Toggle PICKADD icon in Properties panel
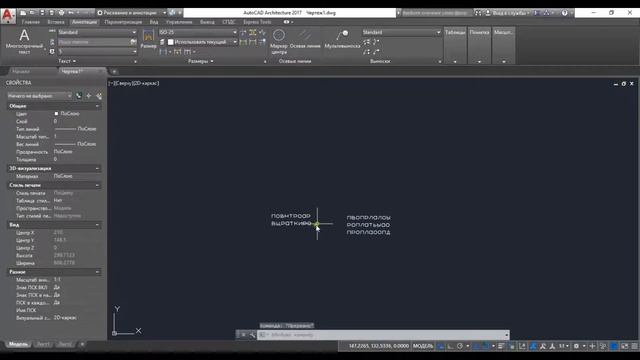The image size is (640, 360). click(x=79, y=96)
